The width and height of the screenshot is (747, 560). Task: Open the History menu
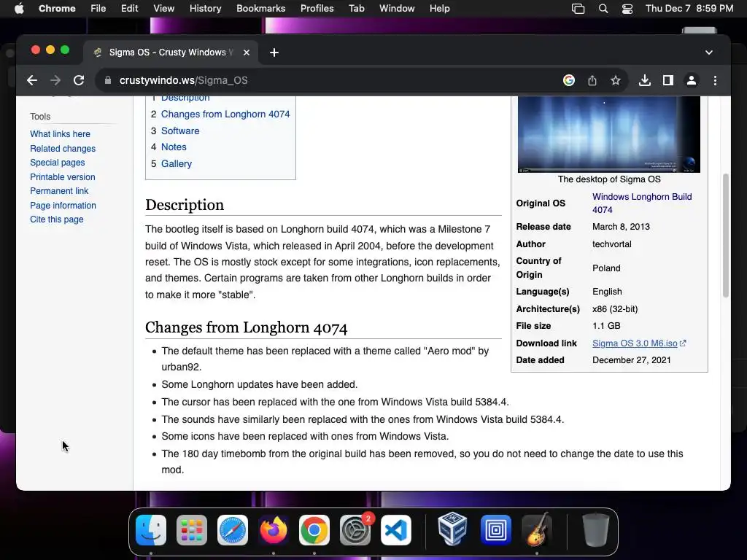click(x=205, y=9)
